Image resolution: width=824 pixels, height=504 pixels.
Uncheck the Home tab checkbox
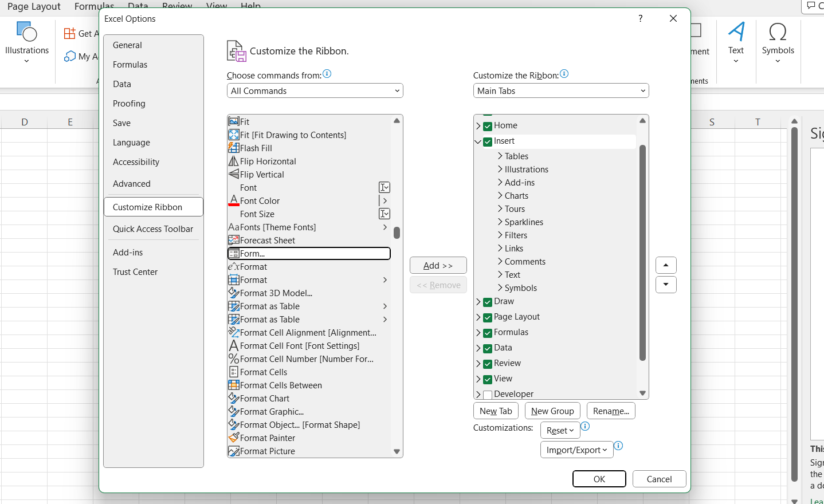click(x=488, y=125)
